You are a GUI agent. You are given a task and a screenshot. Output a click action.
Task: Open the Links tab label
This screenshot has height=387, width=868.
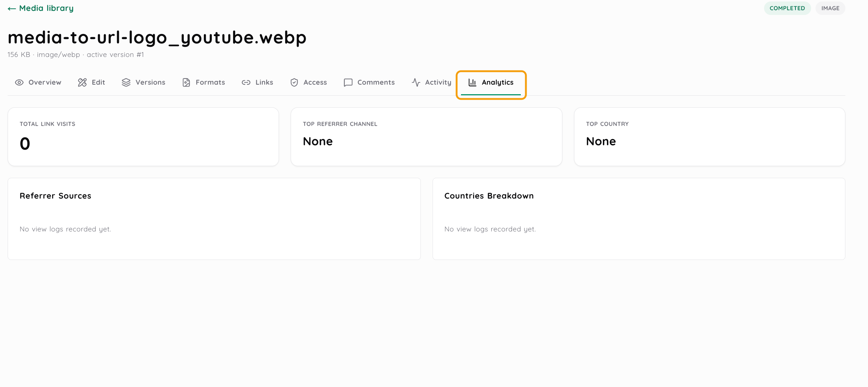[x=264, y=83]
